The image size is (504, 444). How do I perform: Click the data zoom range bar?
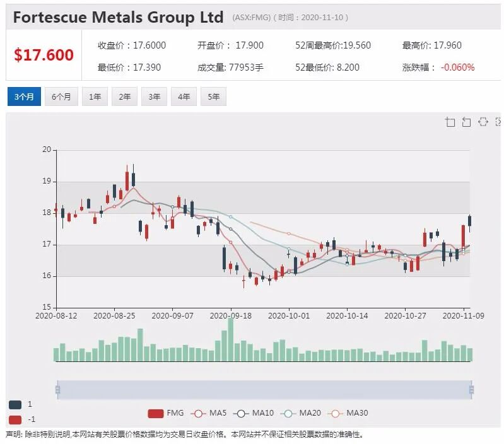click(x=264, y=390)
